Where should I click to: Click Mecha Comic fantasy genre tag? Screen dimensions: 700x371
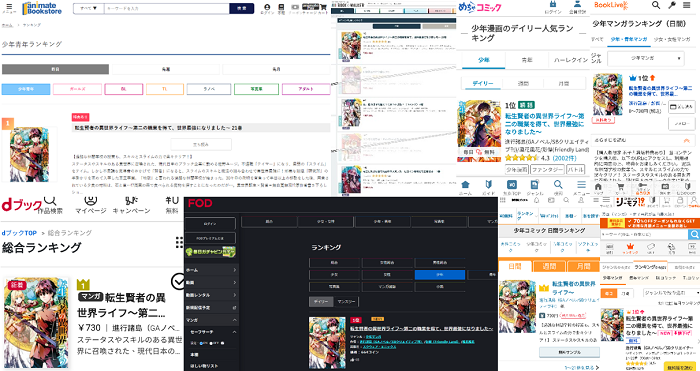click(x=547, y=170)
